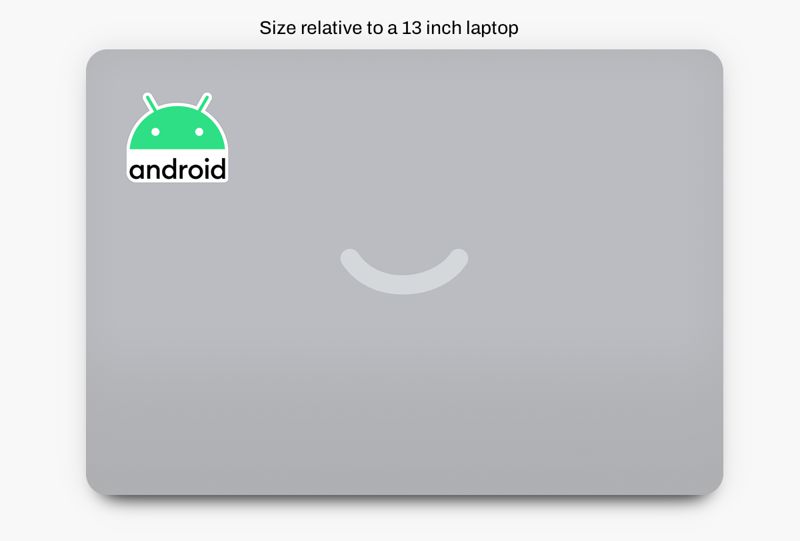Click the Android sticker on the laptop

[177, 137]
